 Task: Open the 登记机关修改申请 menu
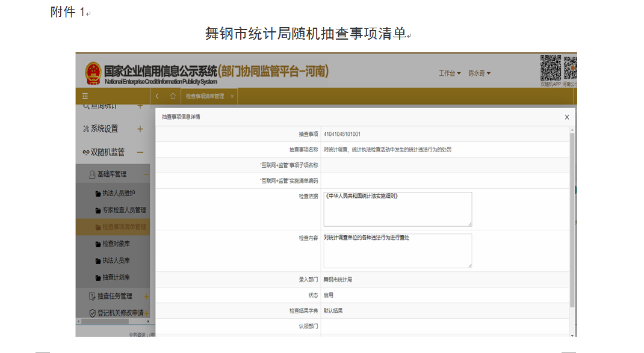pyautogui.click(x=120, y=313)
